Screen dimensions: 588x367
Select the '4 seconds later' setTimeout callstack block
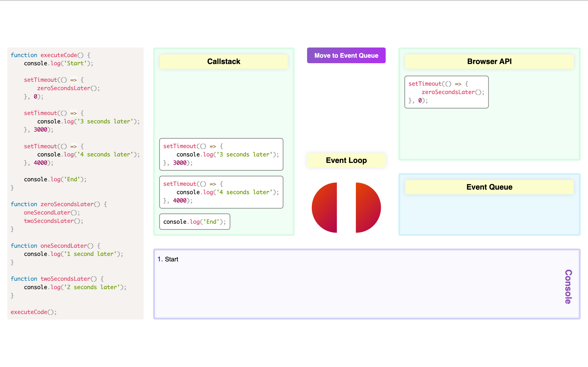pos(221,192)
